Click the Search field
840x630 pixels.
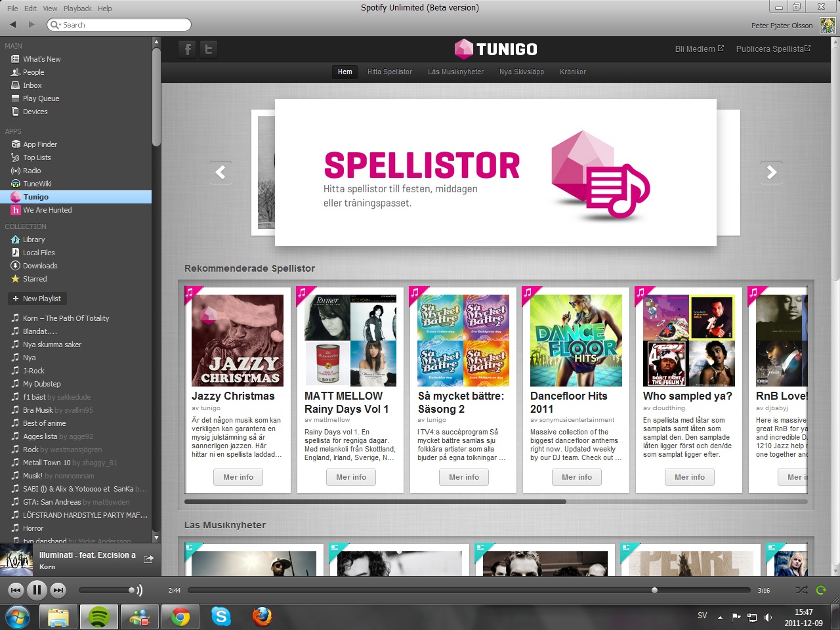(119, 25)
